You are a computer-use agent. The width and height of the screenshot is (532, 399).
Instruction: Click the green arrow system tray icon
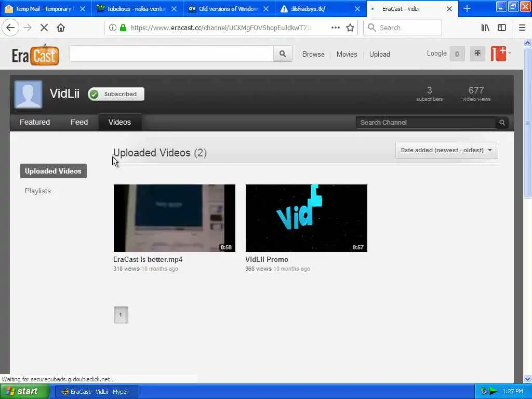point(493,392)
